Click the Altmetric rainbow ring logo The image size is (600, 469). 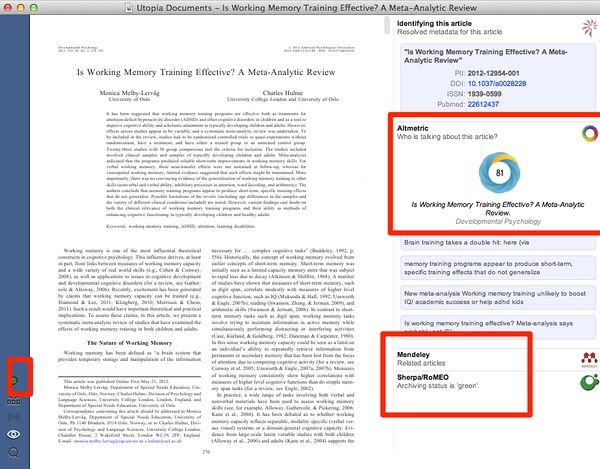pyautogui.click(x=589, y=133)
